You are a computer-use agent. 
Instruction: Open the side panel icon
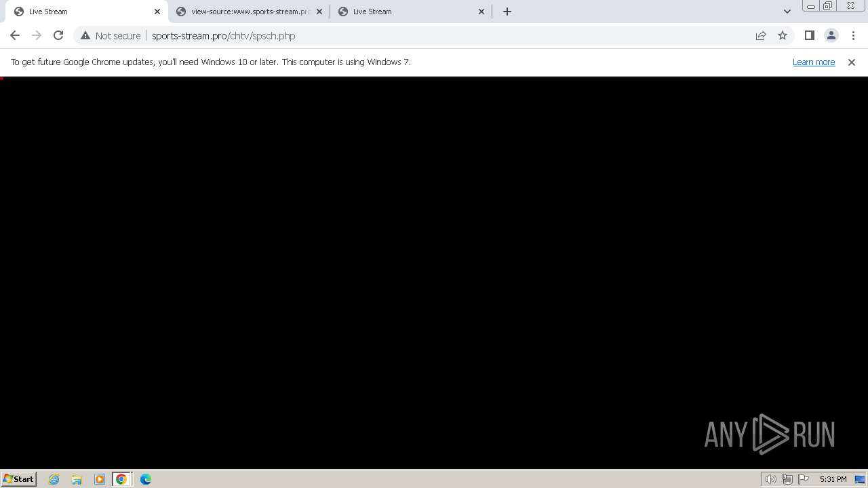(809, 35)
